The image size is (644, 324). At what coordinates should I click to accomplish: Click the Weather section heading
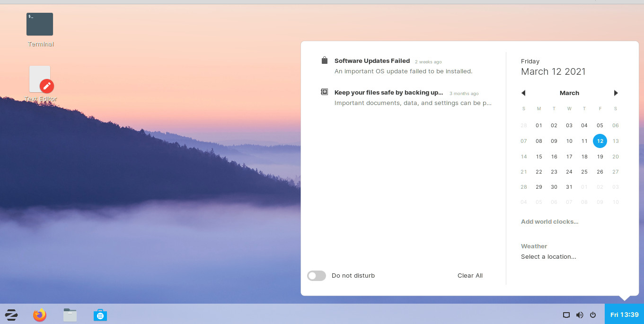click(534, 246)
